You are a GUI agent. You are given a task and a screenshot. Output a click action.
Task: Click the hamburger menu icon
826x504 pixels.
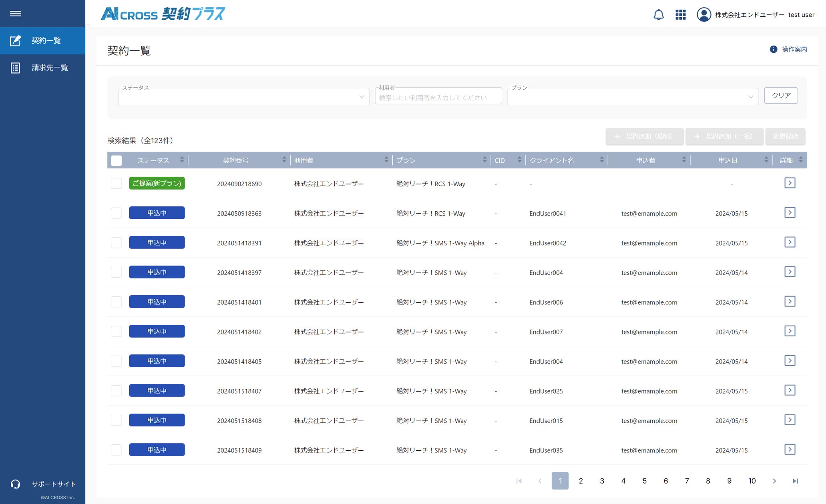tap(15, 14)
